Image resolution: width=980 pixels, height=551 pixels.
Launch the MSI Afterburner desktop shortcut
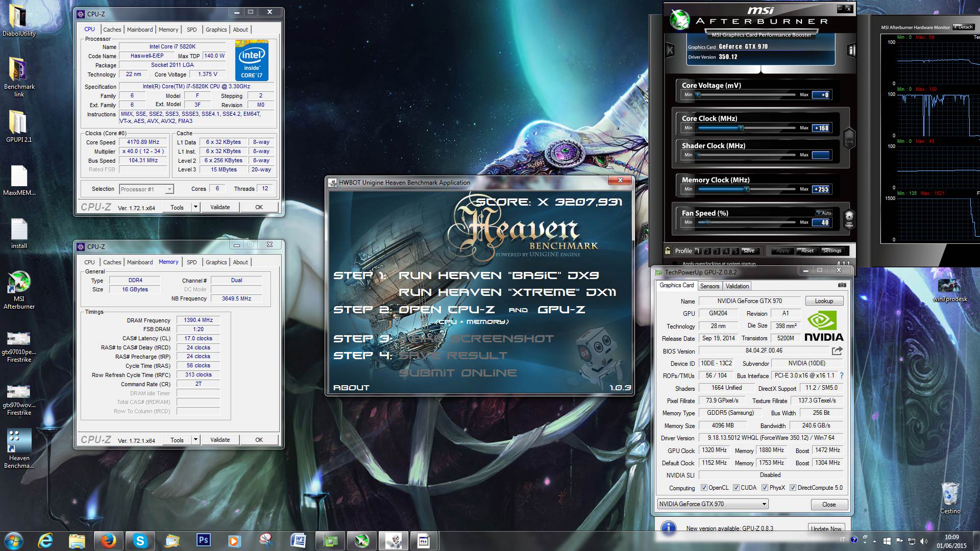click(19, 290)
